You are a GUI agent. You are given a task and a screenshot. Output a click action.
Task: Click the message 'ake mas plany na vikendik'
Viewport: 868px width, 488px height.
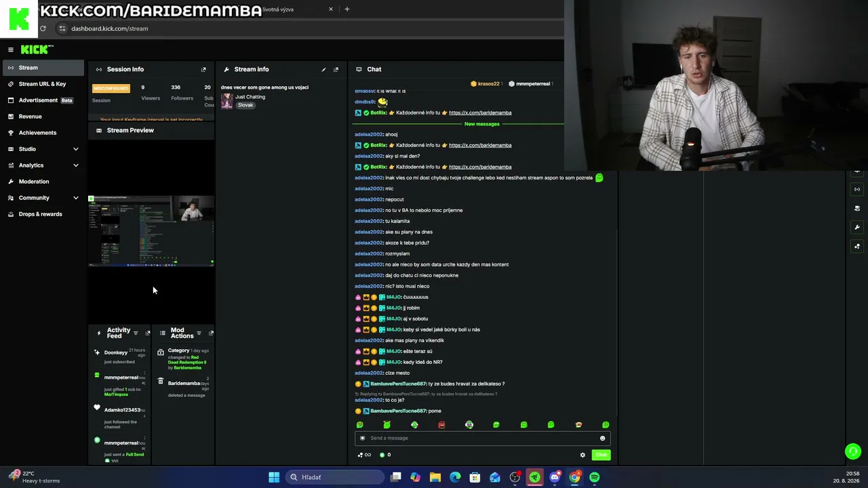[x=414, y=340]
